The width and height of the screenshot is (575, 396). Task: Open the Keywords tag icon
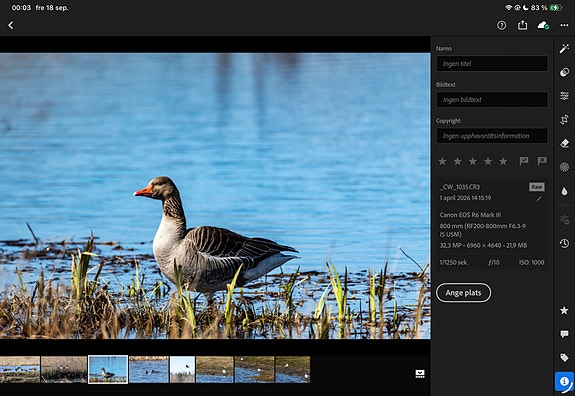(564, 358)
